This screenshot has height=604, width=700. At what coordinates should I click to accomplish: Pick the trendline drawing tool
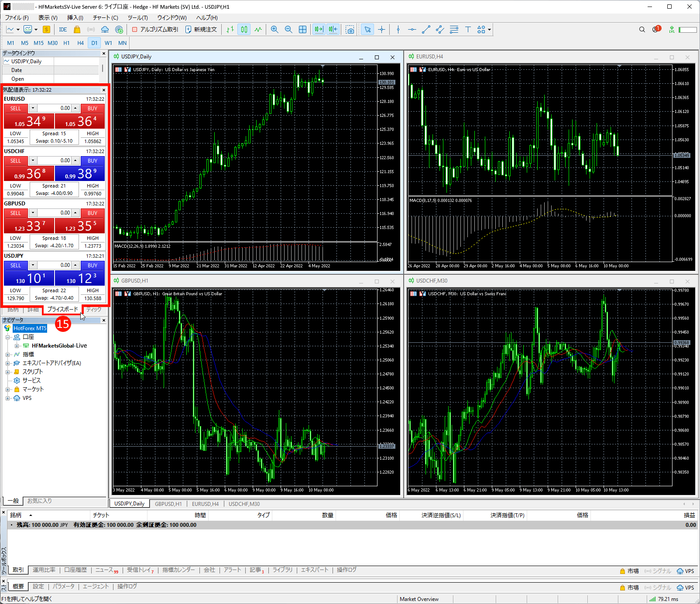(426, 30)
